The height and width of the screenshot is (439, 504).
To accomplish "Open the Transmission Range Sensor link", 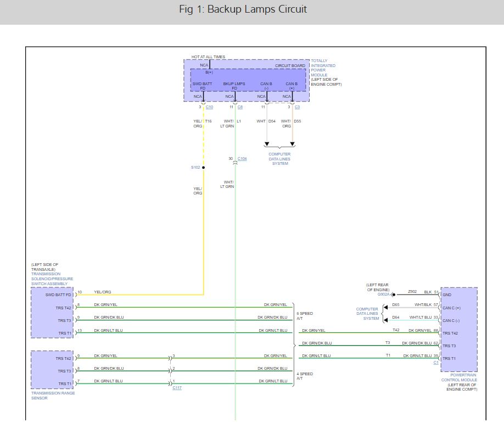I will tap(53, 396).
